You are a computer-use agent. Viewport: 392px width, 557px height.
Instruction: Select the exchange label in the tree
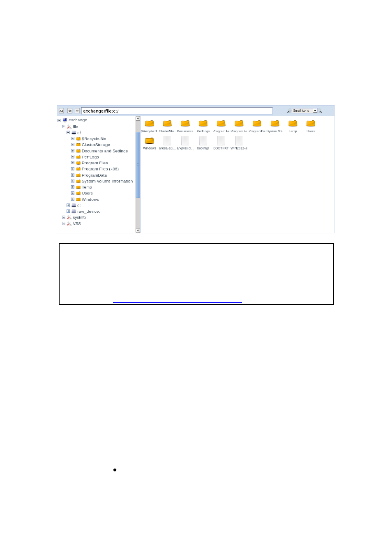78,120
